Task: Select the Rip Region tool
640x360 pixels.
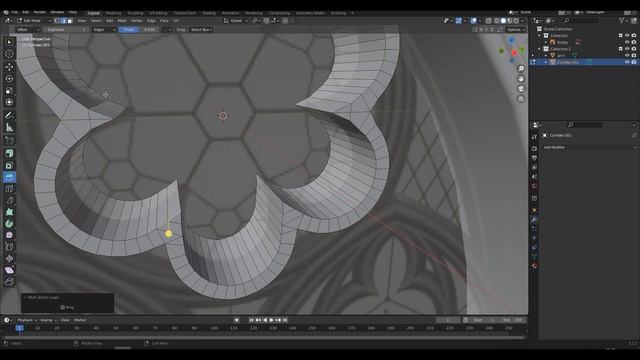Action: tap(9, 282)
